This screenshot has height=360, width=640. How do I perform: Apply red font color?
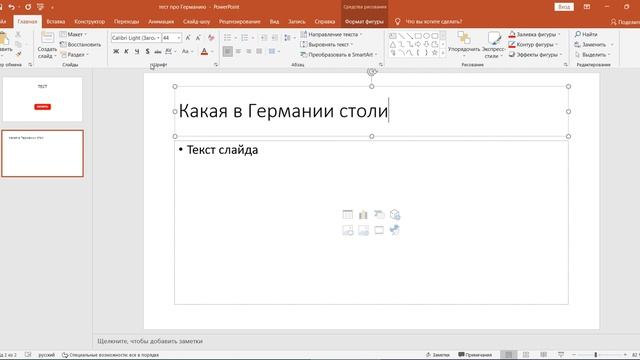pyautogui.click(x=204, y=51)
